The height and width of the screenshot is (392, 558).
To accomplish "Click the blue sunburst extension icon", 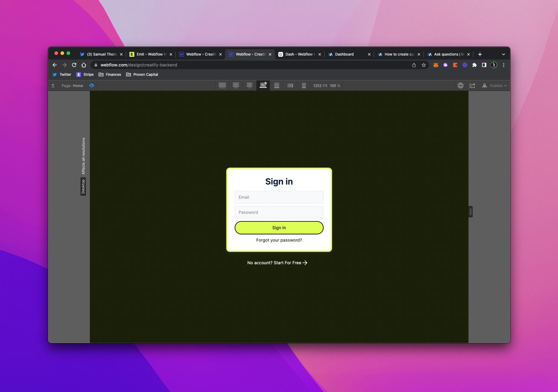I will 465,65.
